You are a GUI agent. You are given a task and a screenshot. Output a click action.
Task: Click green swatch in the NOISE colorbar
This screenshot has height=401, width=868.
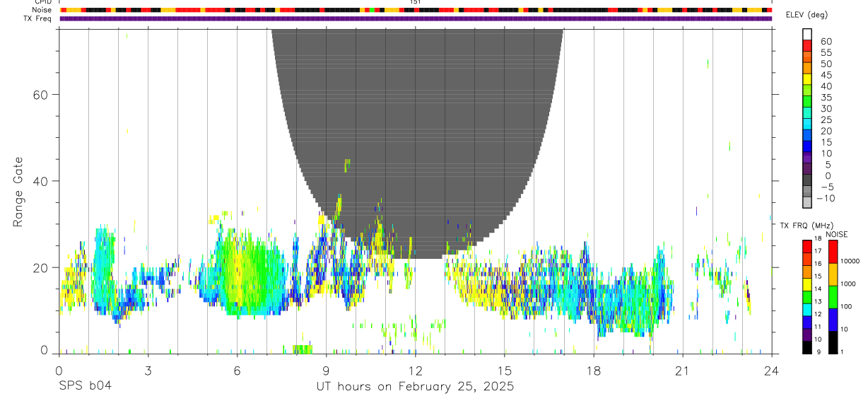point(833,297)
